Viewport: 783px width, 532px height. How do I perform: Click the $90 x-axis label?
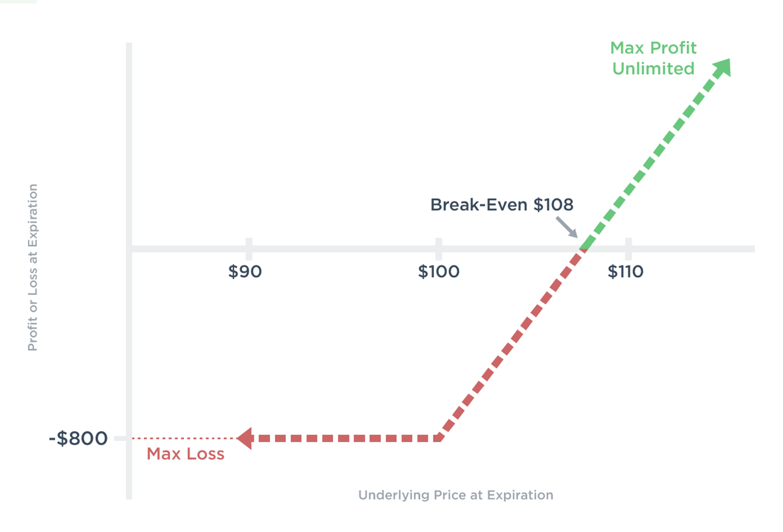point(245,272)
